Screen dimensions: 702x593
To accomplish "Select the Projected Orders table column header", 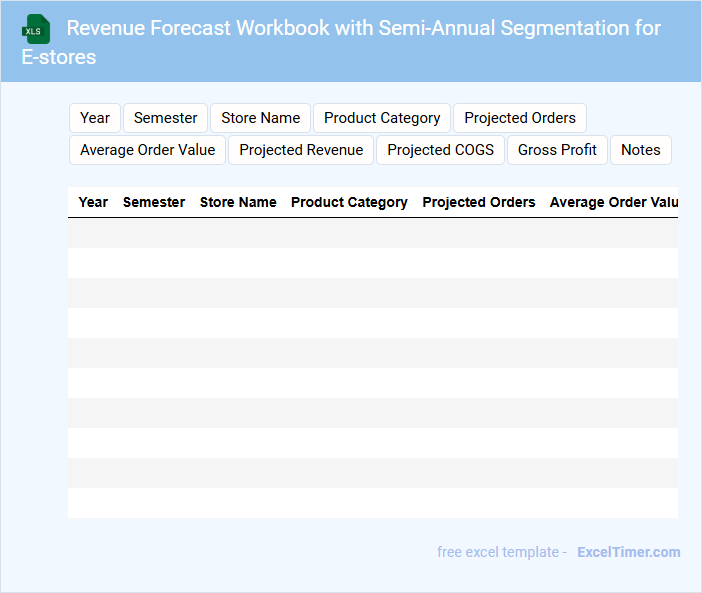I will click(x=479, y=202).
